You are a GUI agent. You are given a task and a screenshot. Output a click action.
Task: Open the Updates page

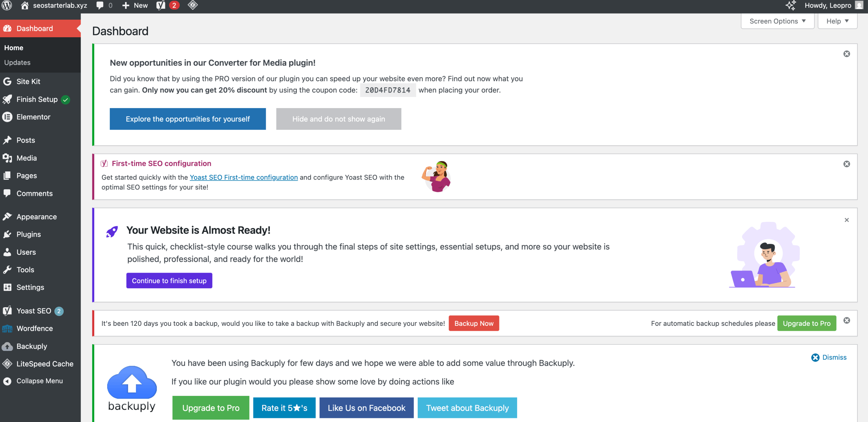pyautogui.click(x=17, y=62)
